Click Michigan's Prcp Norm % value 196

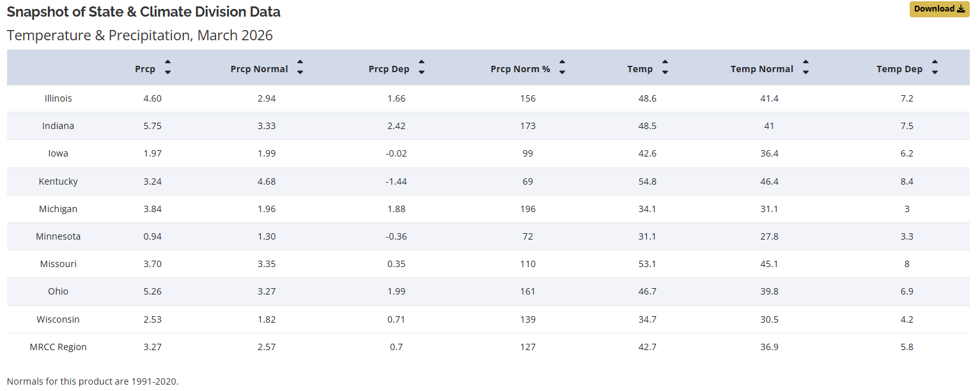click(x=528, y=209)
